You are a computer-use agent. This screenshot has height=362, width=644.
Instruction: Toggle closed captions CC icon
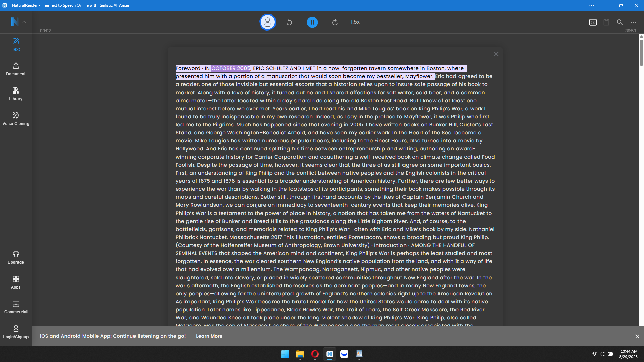pyautogui.click(x=593, y=22)
